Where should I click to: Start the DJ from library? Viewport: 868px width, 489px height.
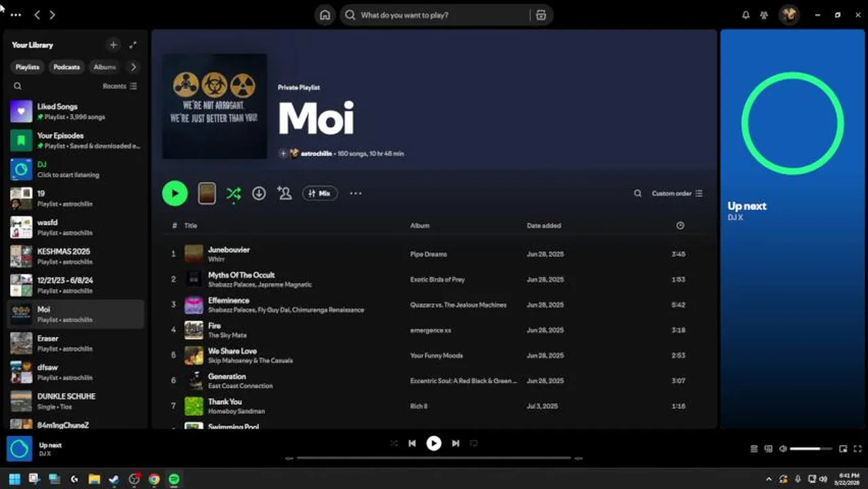pyautogui.click(x=75, y=169)
